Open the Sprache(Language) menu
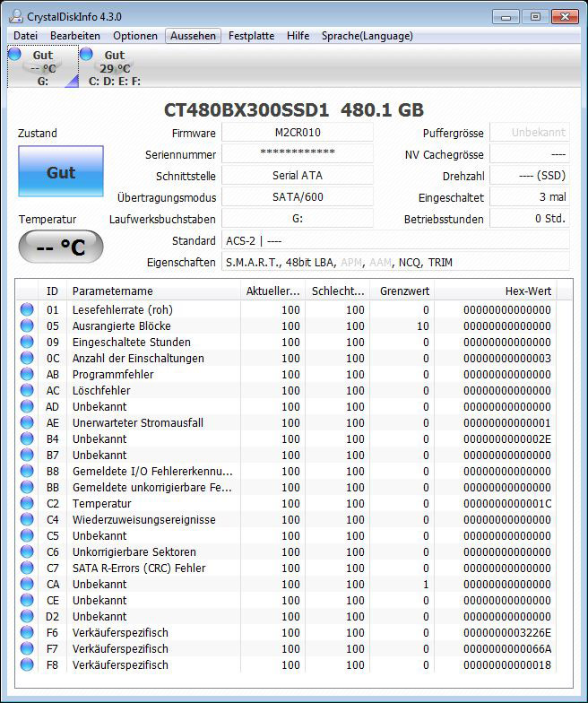588x703 pixels. click(367, 36)
